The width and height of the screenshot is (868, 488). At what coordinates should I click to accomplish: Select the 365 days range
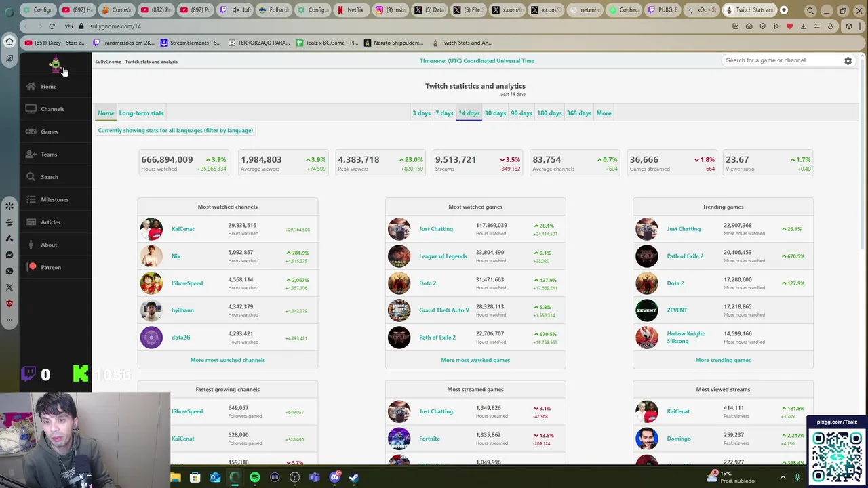579,113
